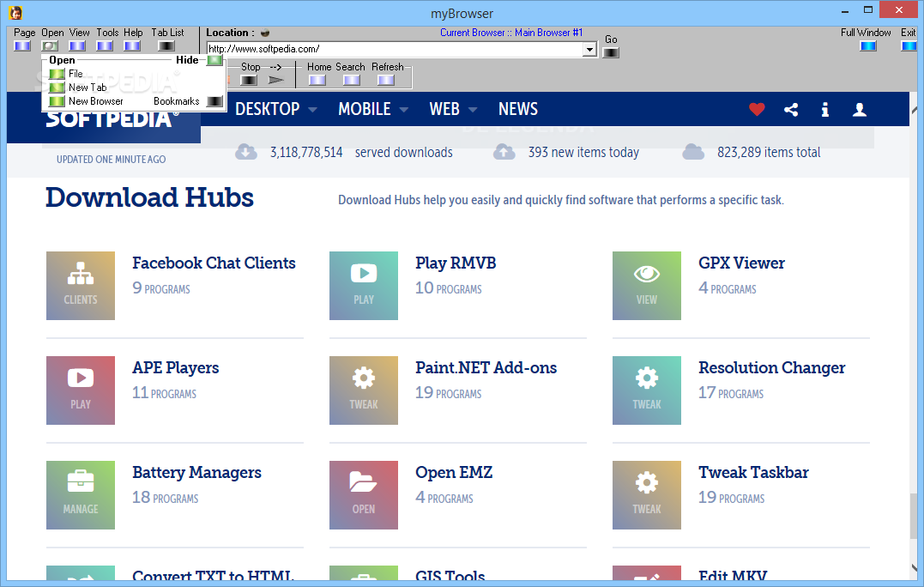The image size is (924, 587).
Task: Open the Open EMZ hub
Action: click(454, 473)
